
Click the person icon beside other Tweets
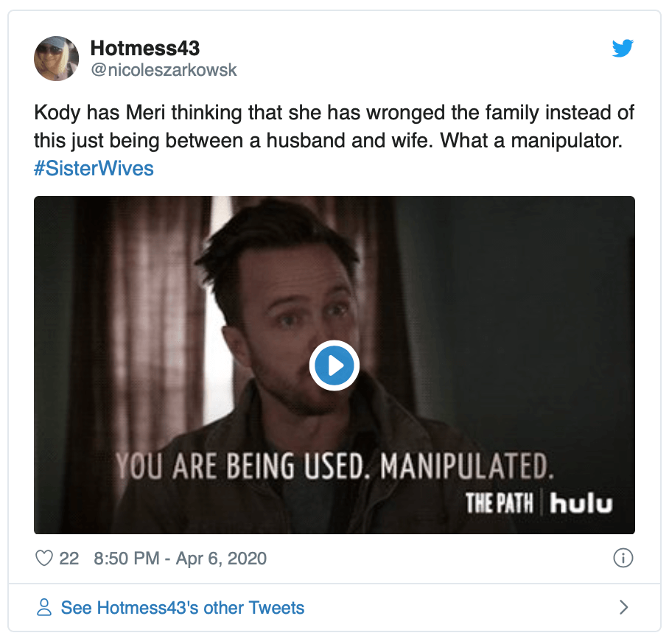click(x=45, y=608)
